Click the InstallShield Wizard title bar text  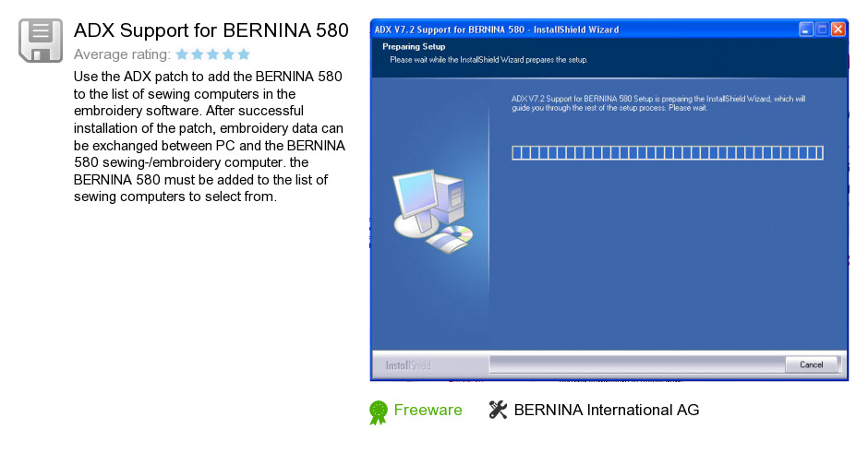[x=497, y=30]
